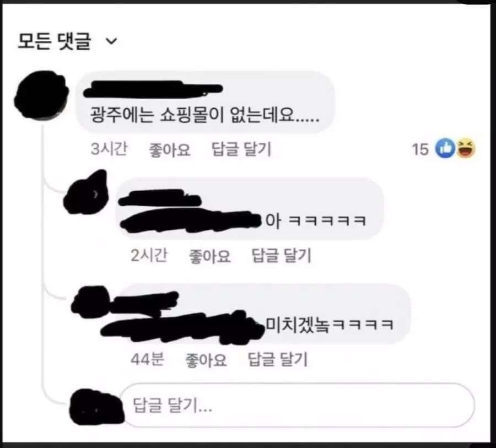Click 답글 달기 under the 아 ㅋㅋㅋㅋㅋ reply
This screenshot has height=448, width=496.
coord(281,255)
